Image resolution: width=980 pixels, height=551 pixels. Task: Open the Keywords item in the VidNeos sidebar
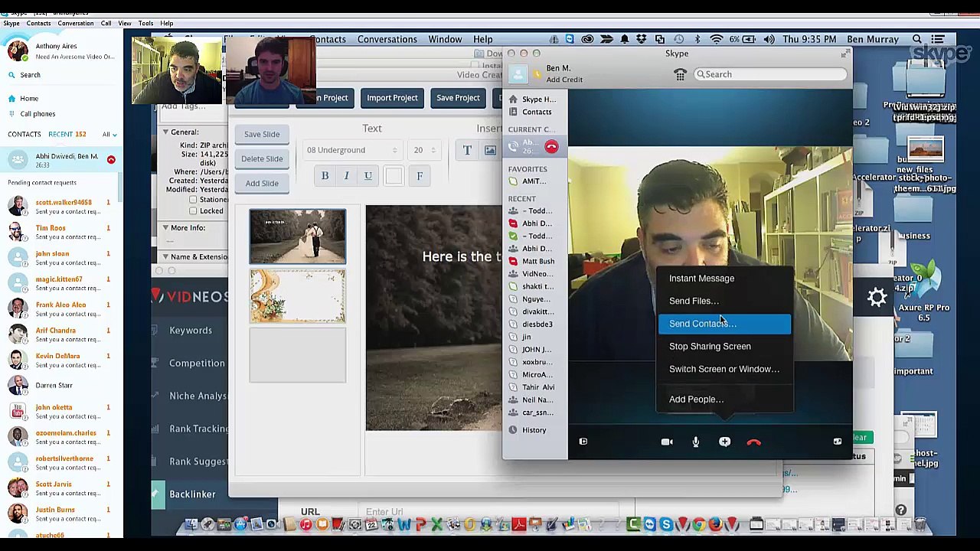tap(191, 331)
